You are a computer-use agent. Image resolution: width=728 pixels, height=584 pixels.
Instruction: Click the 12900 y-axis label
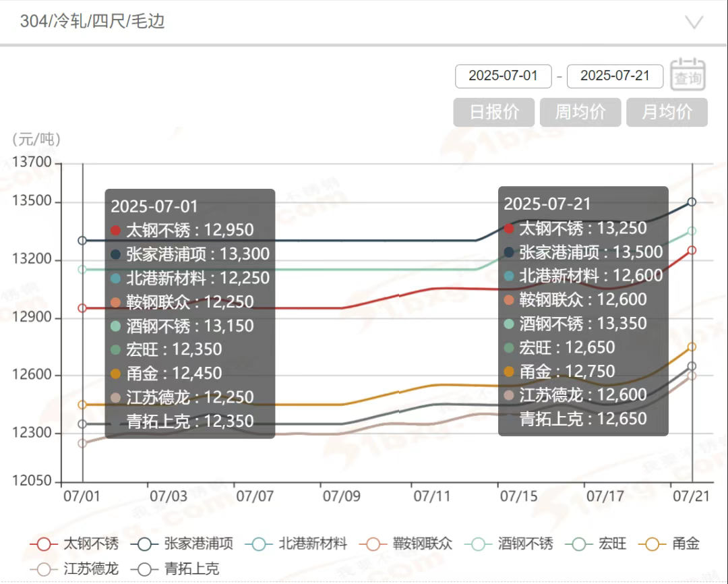32,317
